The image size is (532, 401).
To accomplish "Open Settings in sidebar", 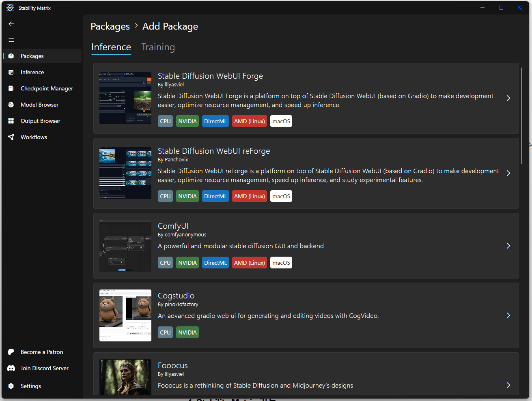I will point(42,386).
